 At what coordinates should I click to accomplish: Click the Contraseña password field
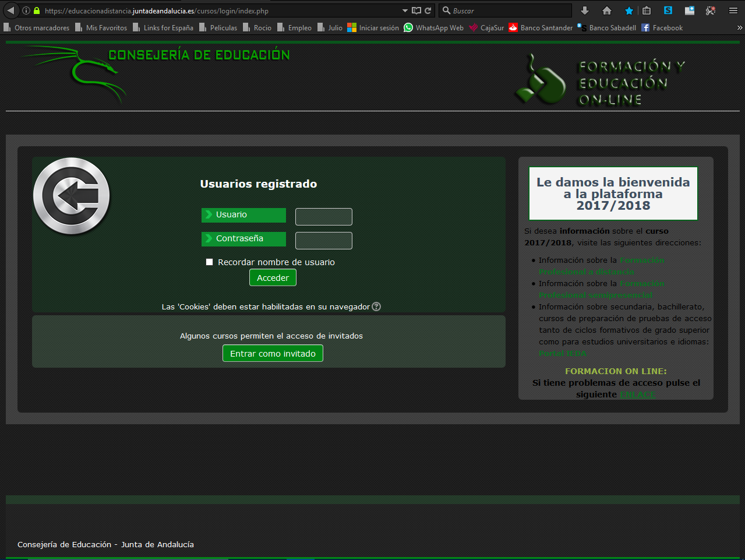click(324, 241)
